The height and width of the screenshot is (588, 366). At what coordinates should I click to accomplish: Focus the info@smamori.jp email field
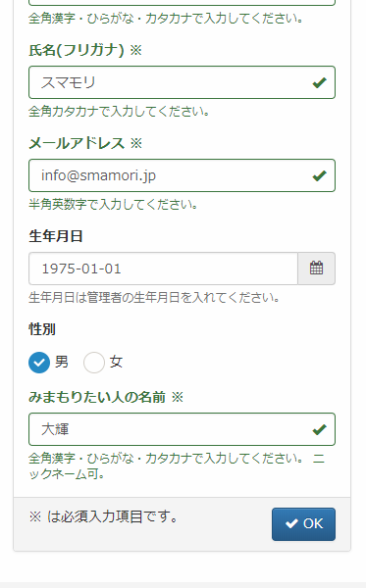pyautogui.click(x=183, y=175)
